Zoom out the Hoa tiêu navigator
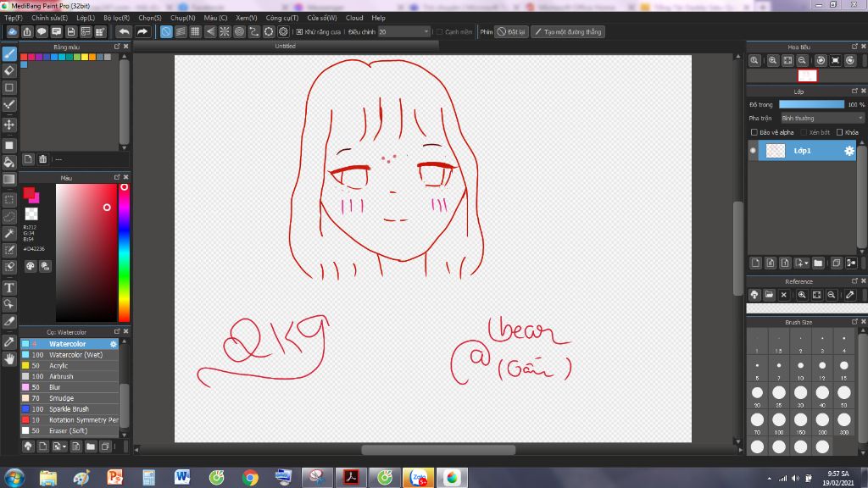This screenshot has width=868, height=488. click(x=802, y=61)
